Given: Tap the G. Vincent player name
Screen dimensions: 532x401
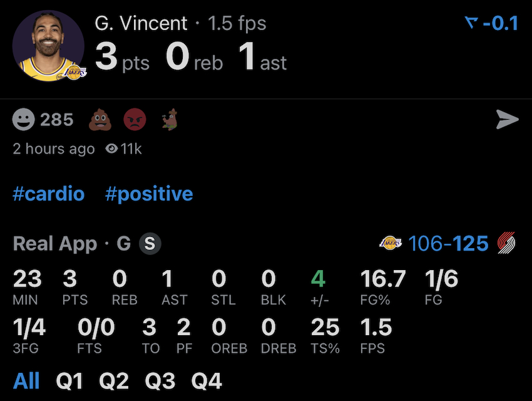Looking at the screenshot, I should tap(141, 24).
